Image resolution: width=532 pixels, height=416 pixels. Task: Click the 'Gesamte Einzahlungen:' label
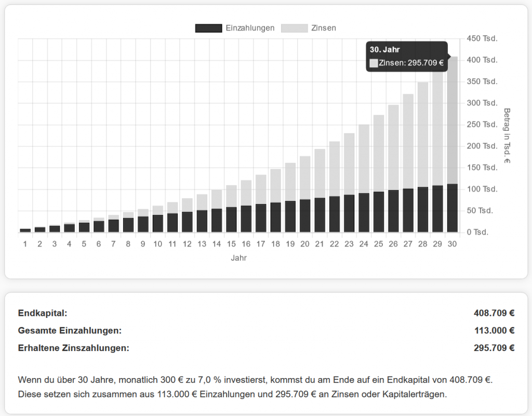coord(70,330)
